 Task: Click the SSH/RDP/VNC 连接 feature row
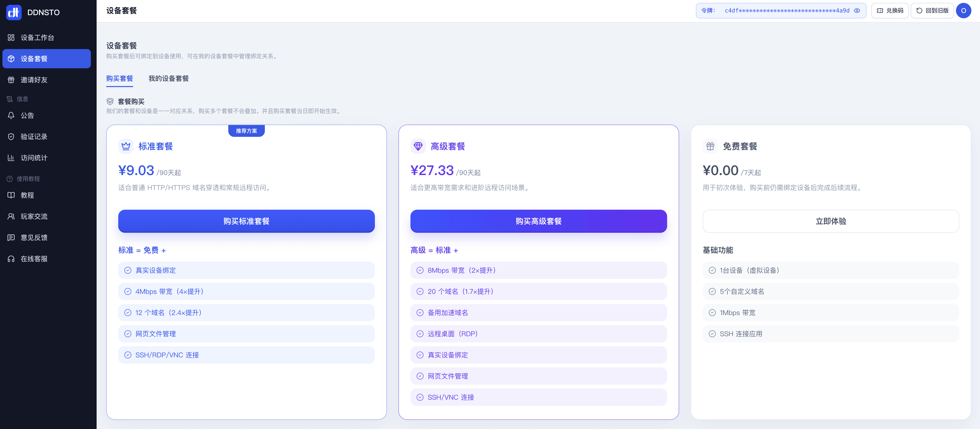246,355
